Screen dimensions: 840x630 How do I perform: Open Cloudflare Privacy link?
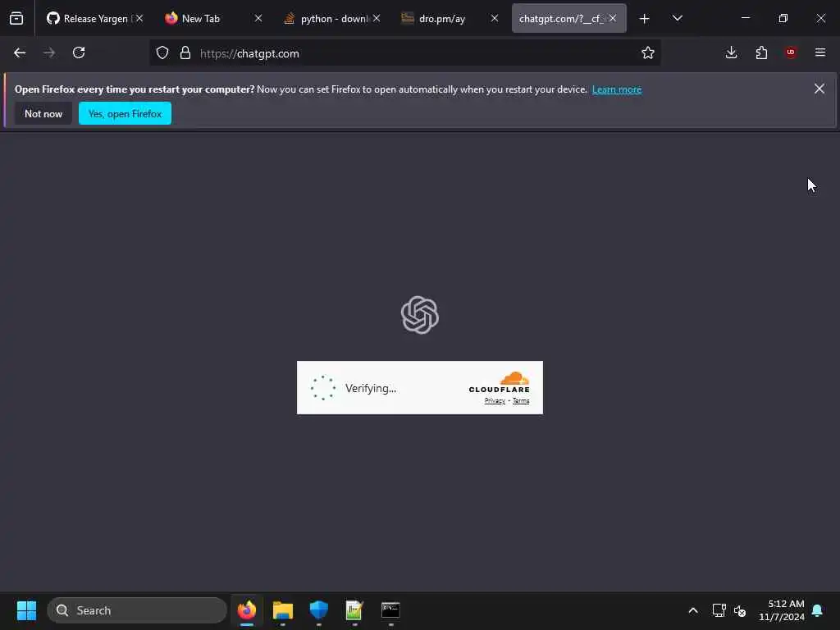495,400
